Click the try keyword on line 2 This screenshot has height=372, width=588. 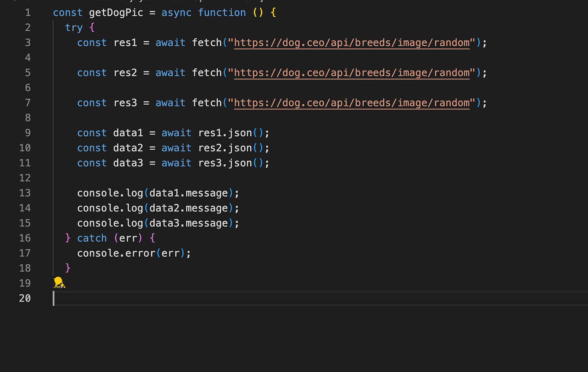pyautogui.click(x=74, y=27)
